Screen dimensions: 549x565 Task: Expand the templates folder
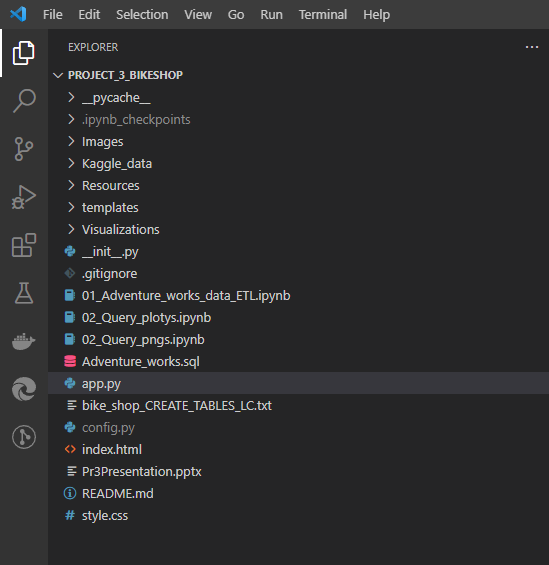tap(71, 207)
